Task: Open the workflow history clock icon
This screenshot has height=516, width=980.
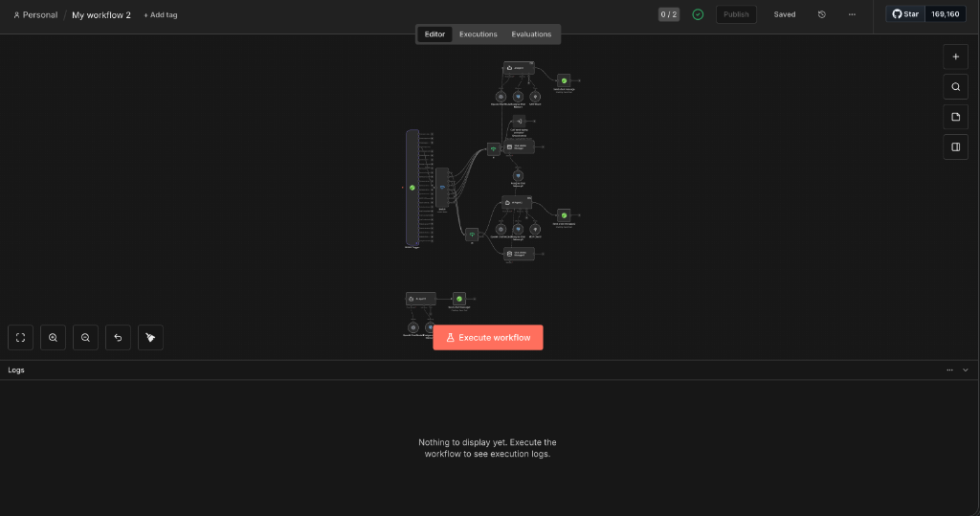Action: point(822,14)
